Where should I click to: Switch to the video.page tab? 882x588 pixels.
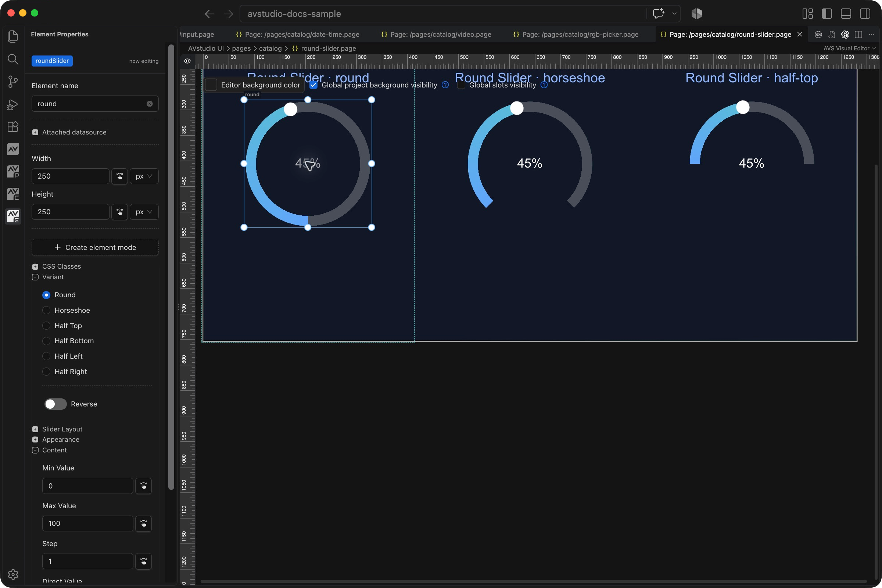(x=436, y=35)
